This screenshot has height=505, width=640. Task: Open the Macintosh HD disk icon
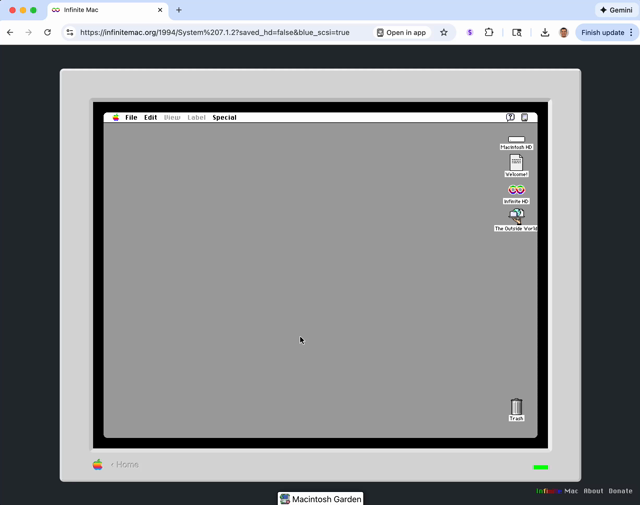[x=516, y=140]
